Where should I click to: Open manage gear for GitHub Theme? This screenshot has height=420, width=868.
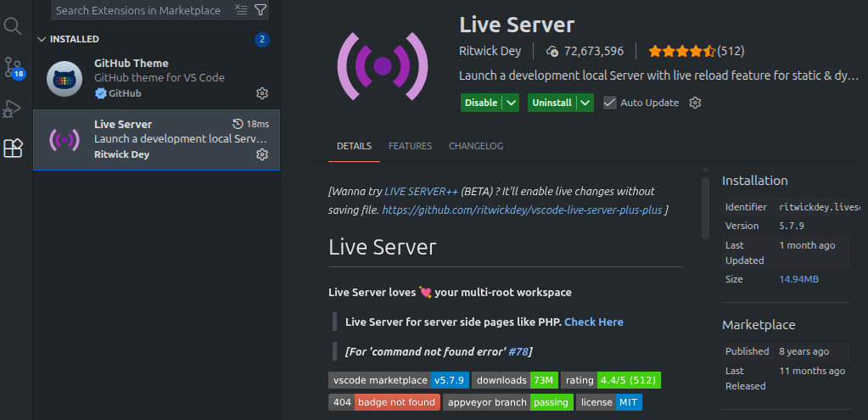click(x=262, y=93)
